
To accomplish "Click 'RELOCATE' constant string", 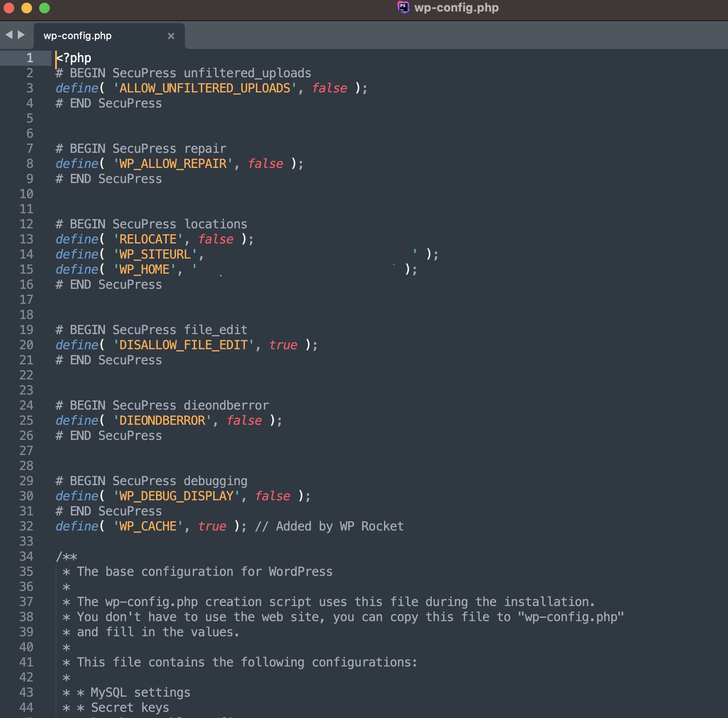I will point(148,239).
